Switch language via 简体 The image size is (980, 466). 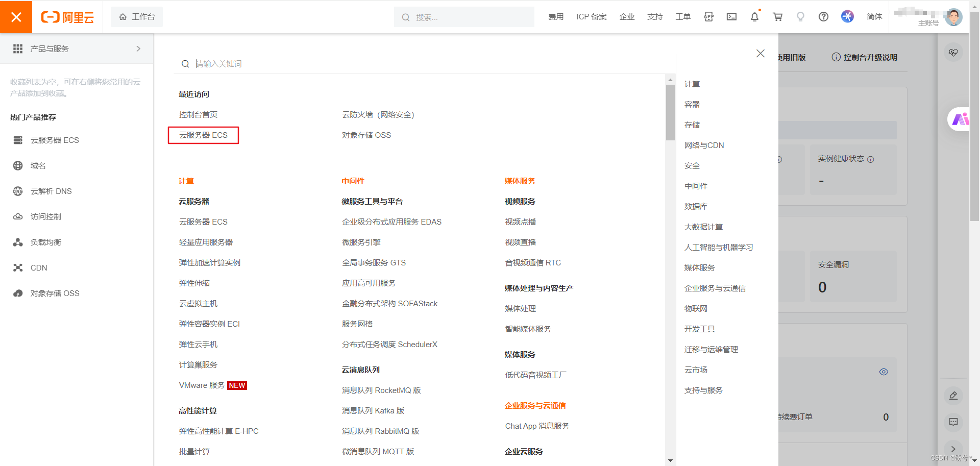[874, 17]
